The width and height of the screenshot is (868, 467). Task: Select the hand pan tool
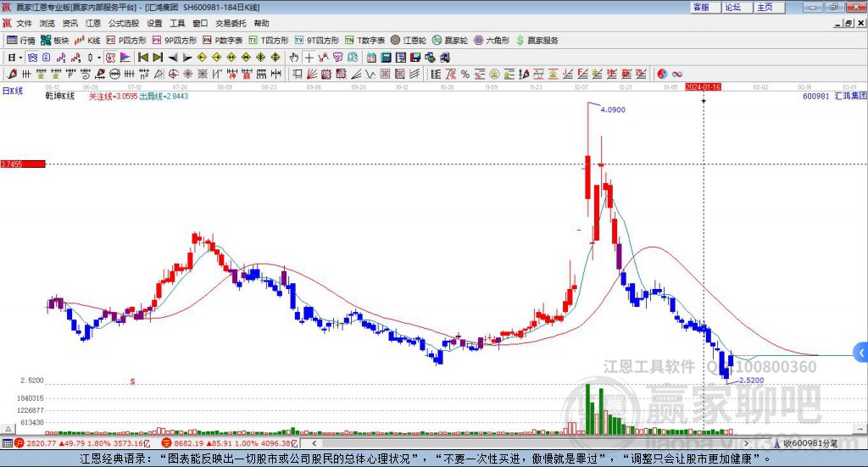point(294,57)
